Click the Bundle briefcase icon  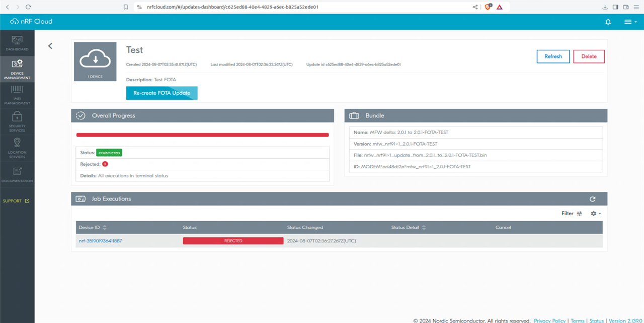tap(354, 116)
